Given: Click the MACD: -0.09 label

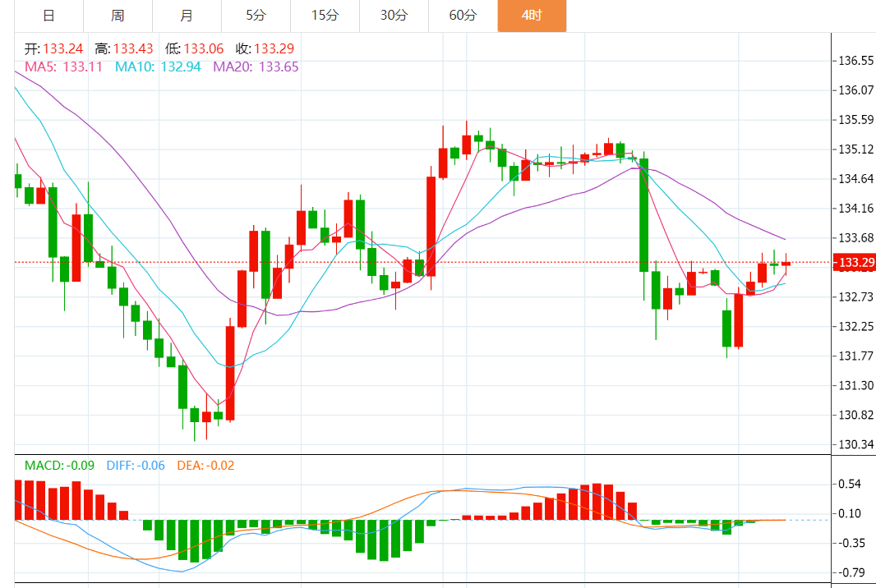Looking at the screenshot, I should [x=59, y=466].
